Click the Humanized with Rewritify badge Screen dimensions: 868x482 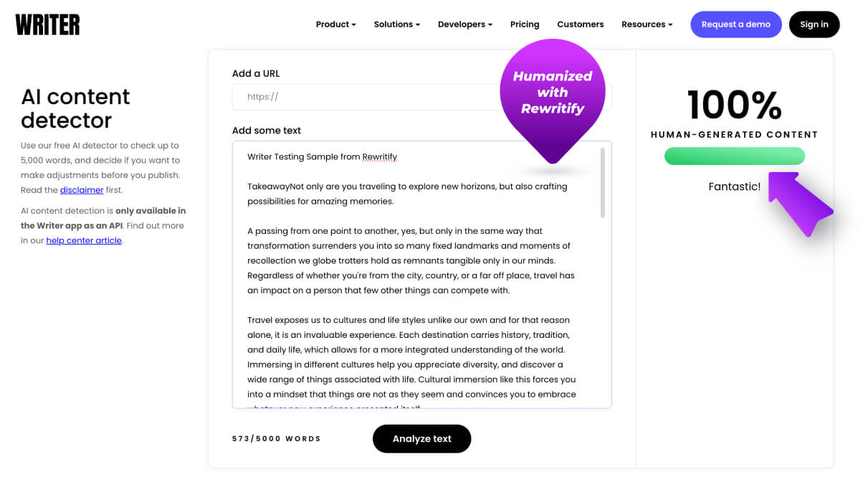pos(553,92)
